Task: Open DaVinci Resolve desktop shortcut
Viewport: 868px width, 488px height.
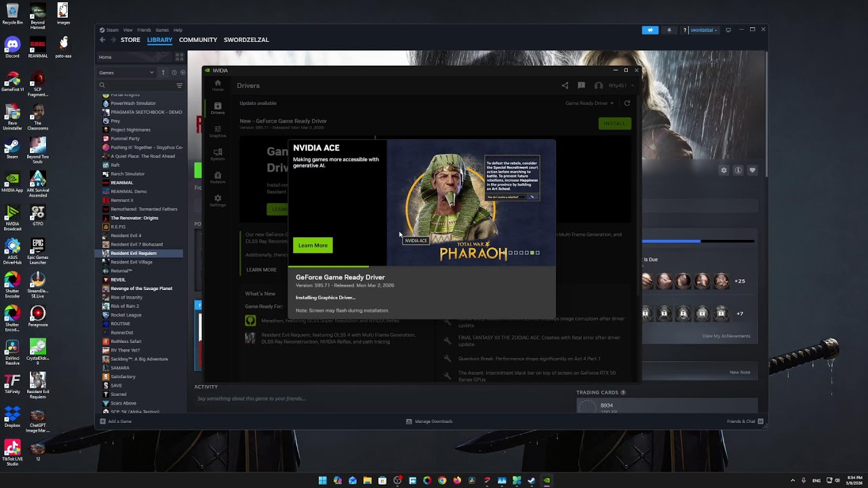Action: tap(12, 350)
